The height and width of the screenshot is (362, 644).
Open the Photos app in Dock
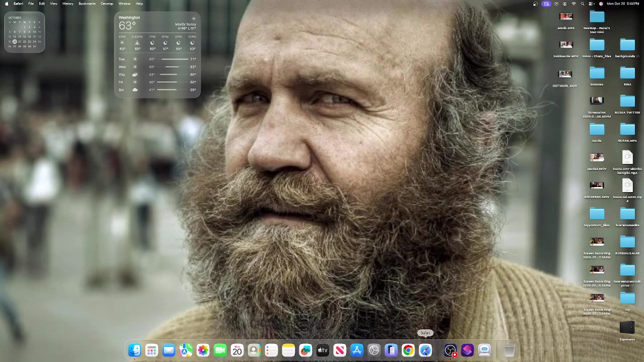tap(203, 350)
